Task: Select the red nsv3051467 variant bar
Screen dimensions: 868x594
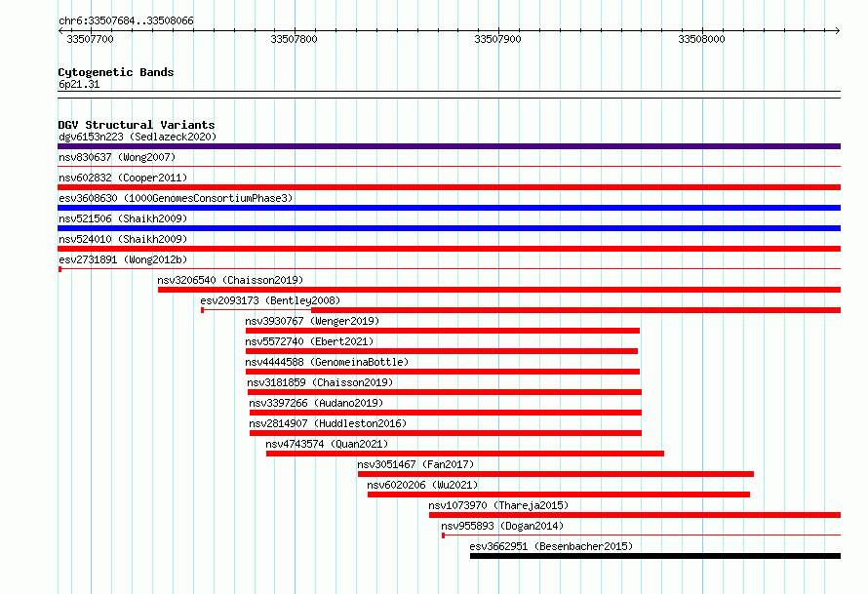Action: click(x=556, y=474)
